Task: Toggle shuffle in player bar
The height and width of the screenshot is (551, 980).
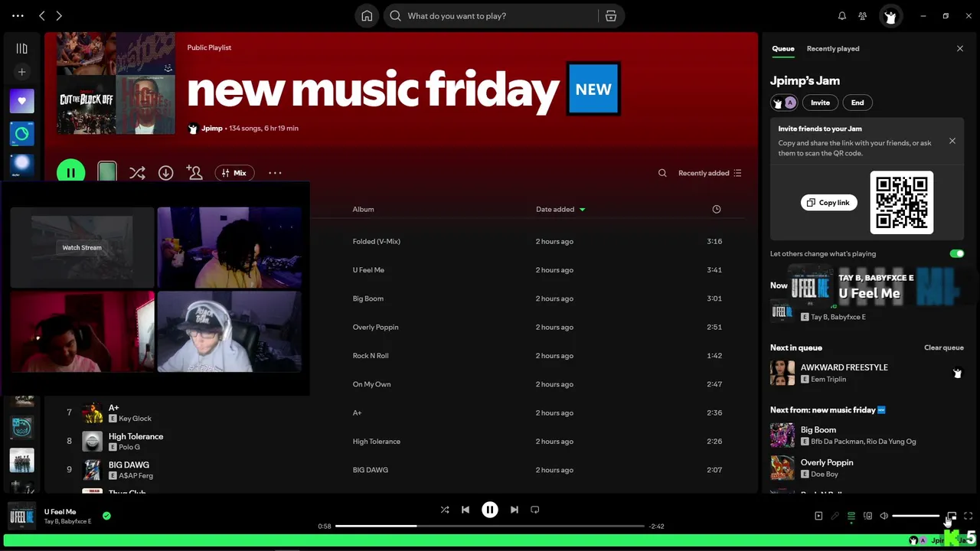Action: pos(445,510)
